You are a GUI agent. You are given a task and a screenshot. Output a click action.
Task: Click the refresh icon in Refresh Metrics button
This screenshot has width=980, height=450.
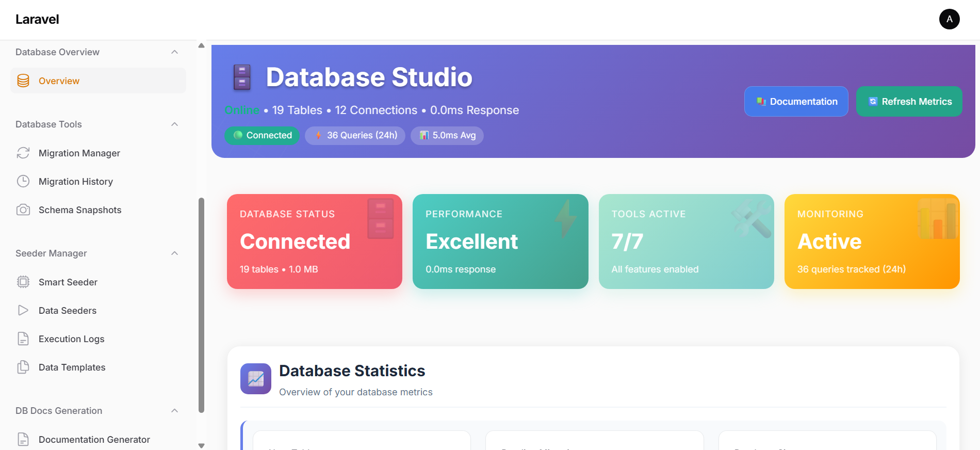click(x=873, y=102)
